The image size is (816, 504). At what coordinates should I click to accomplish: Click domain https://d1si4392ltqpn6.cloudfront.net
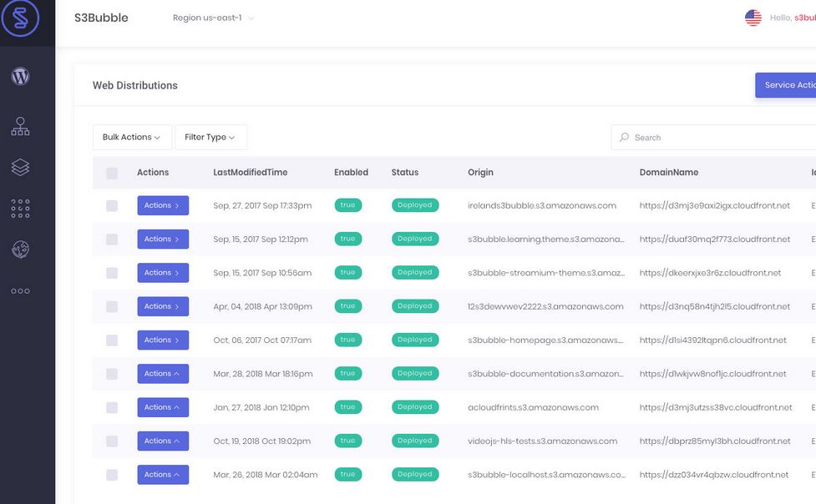pos(713,340)
